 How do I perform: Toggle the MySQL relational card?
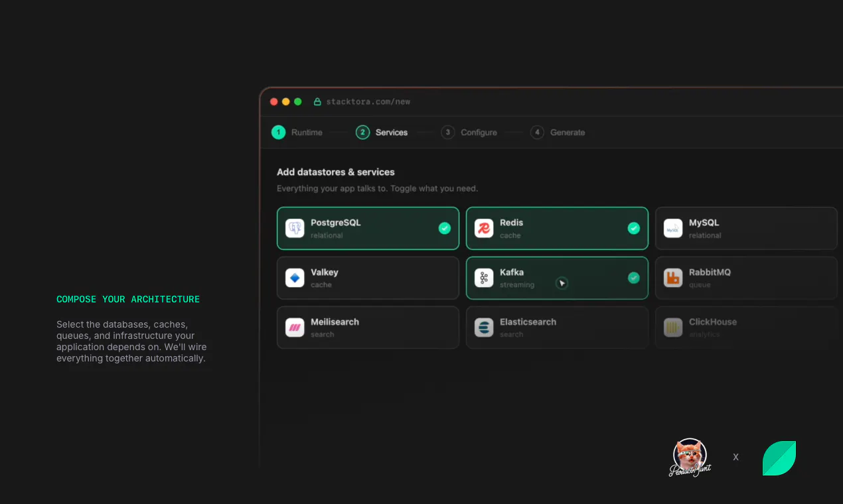point(746,228)
